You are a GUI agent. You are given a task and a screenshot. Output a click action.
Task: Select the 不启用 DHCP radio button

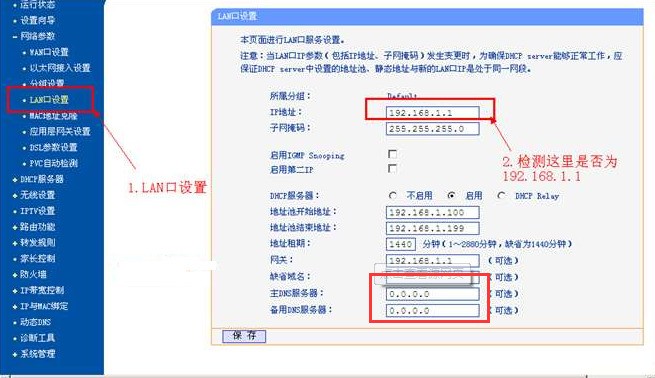tap(392, 195)
